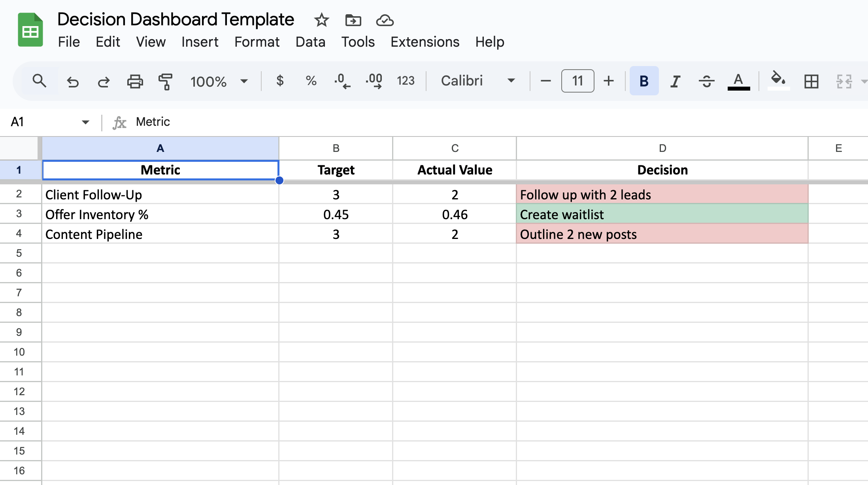This screenshot has height=485, width=868.
Task: Toggle bold formatting button
Action: click(x=644, y=81)
